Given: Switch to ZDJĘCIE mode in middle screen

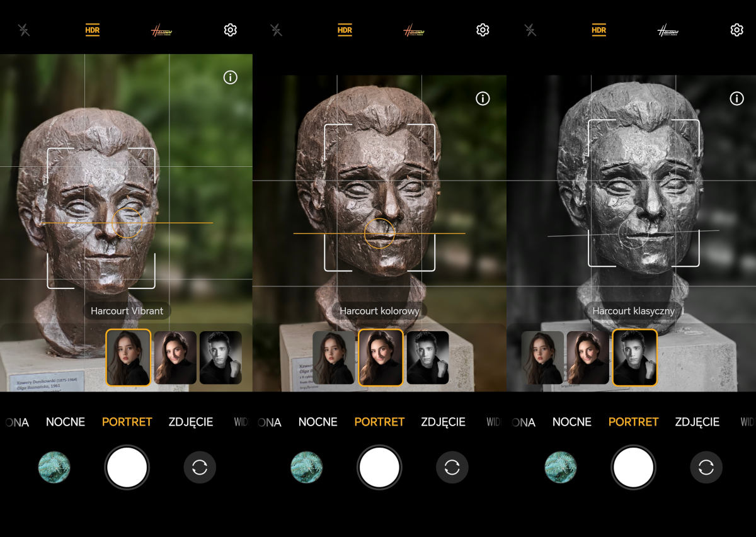Looking at the screenshot, I should point(443,422).
